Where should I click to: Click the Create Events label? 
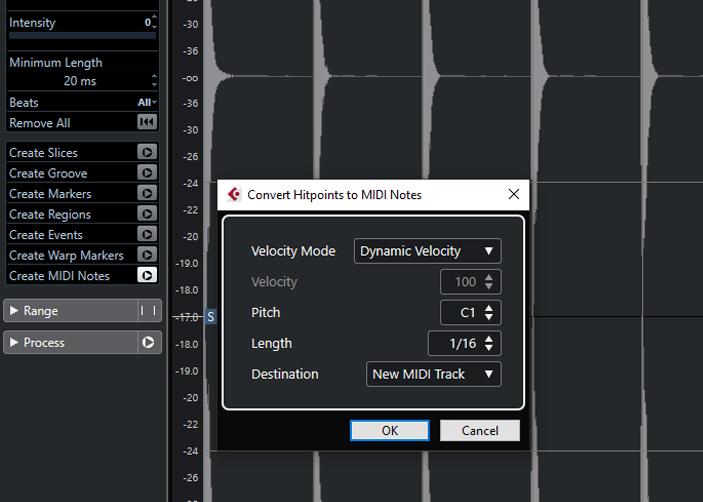point(46,235)
